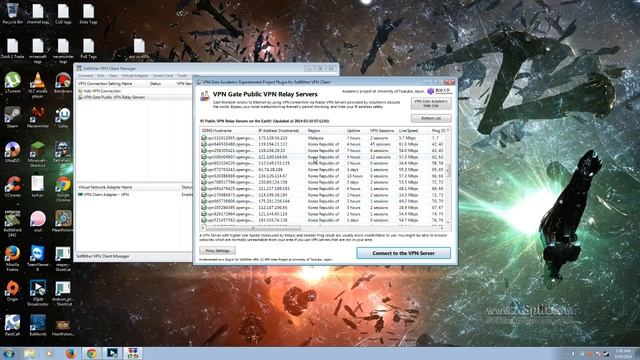Open the Neverwinter game shortcut

[x=38, y=118]
